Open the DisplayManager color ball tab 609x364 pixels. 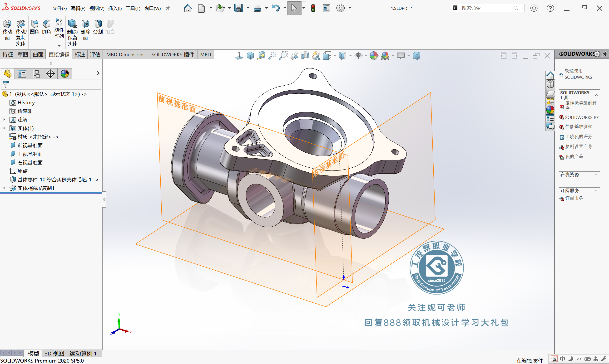[65, 74]
